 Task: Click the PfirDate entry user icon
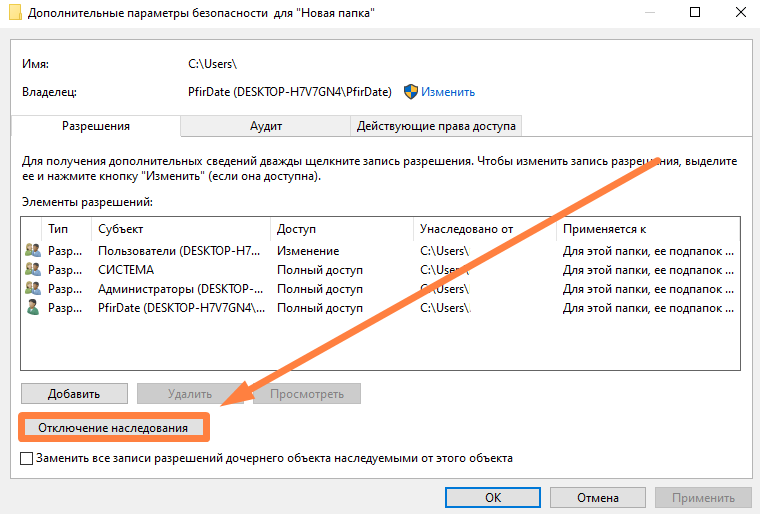[x=32, y=308]
